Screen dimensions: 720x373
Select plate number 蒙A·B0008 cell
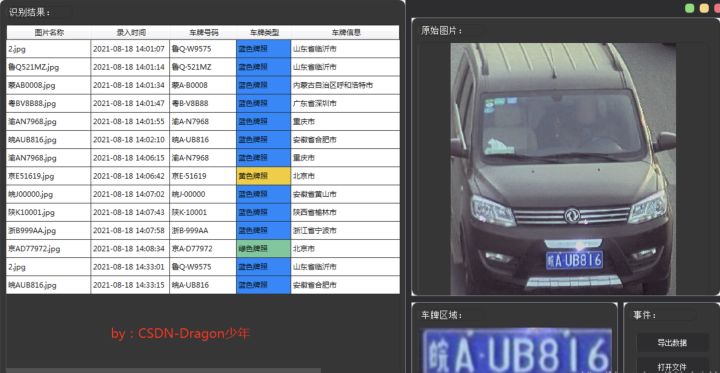pos(203,85)
